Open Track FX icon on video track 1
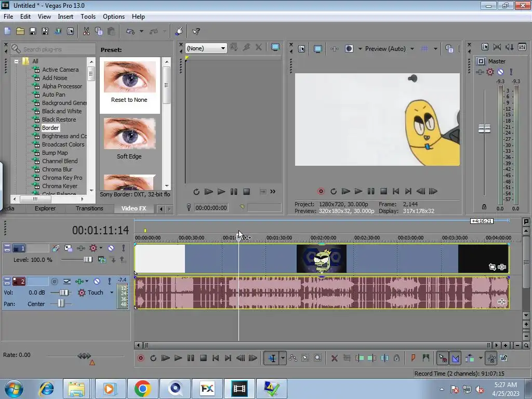The height and width of the screenshot is (399, 532). coord(81,248)
